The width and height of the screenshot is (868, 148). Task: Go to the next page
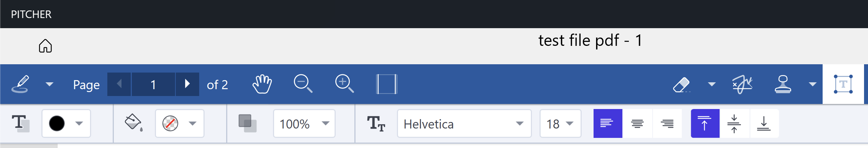point(187,84)
